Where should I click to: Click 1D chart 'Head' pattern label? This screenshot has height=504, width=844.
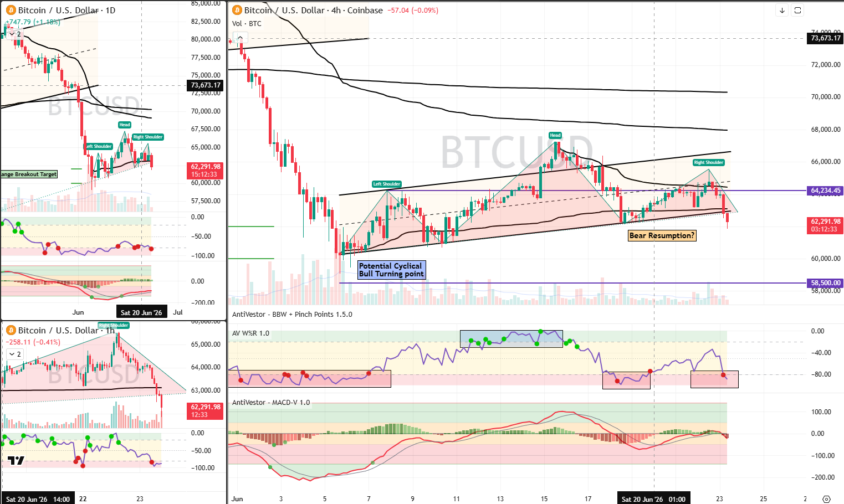pos(125,125)
